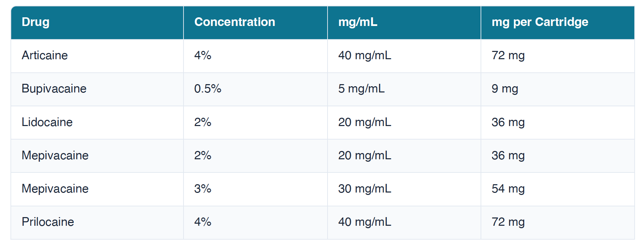This screenshot has width=644, height=250.
Task: Click the mg per Cartridge header
Action: tap(539, 22)
